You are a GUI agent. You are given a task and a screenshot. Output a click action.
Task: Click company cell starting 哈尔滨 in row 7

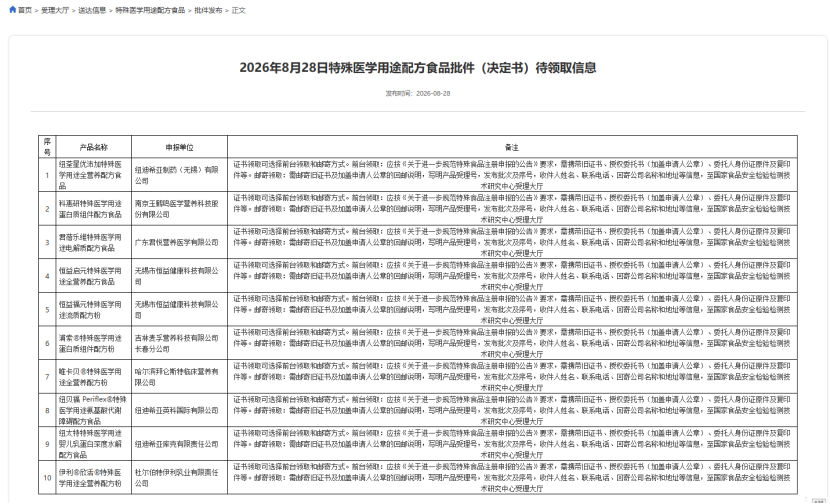[179, 377]
